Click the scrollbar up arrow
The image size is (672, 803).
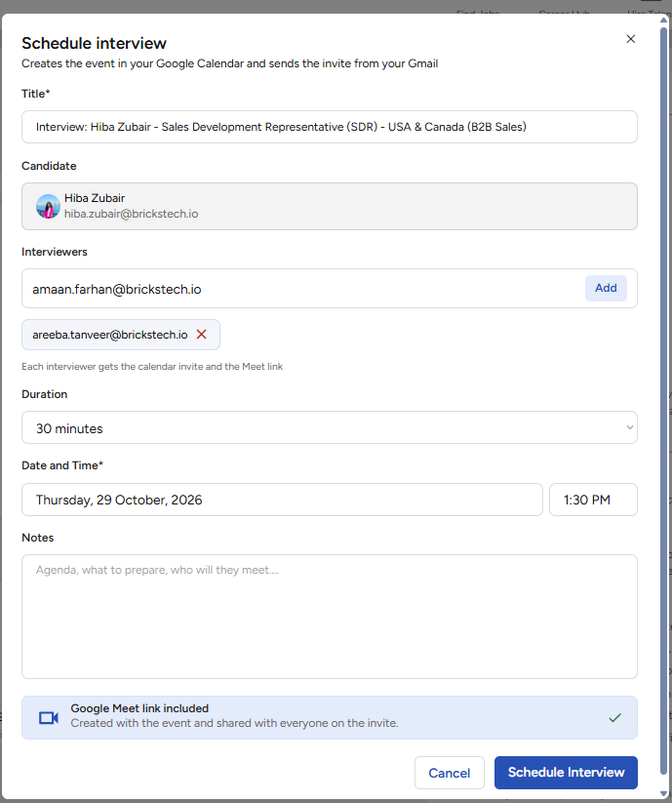pyautogui.click(x=664, y=20)
